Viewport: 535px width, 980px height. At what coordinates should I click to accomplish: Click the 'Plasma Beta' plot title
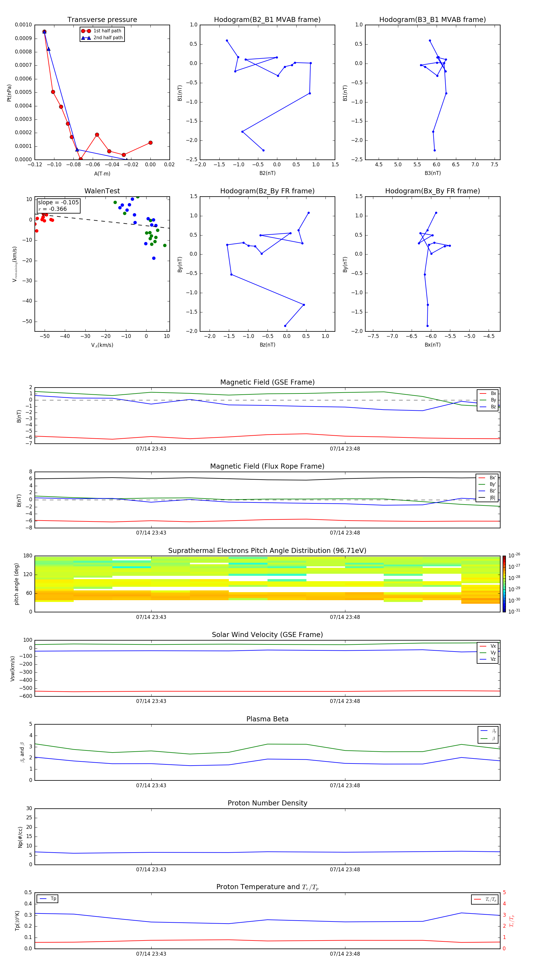coord(267,719)
